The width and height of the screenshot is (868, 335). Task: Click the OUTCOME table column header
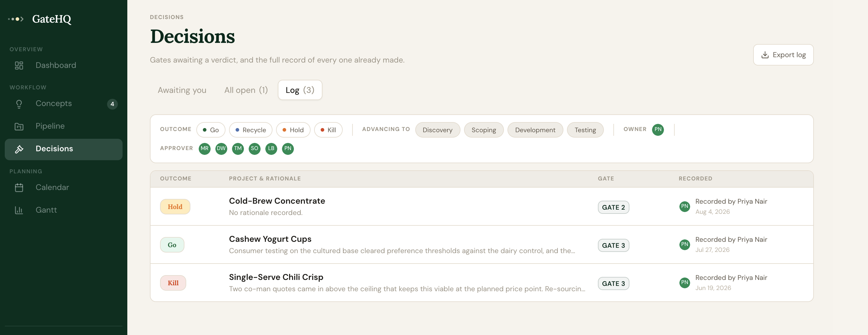point(176,179)
